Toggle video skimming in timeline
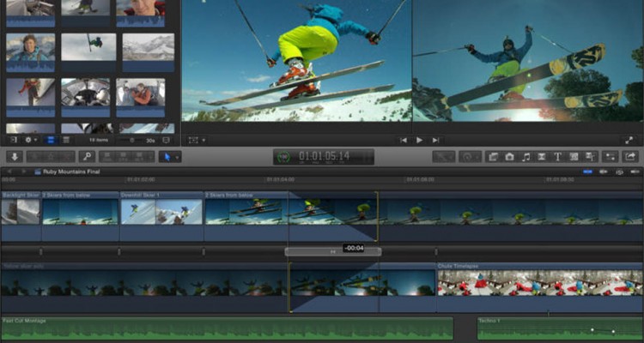 point(587,171)
